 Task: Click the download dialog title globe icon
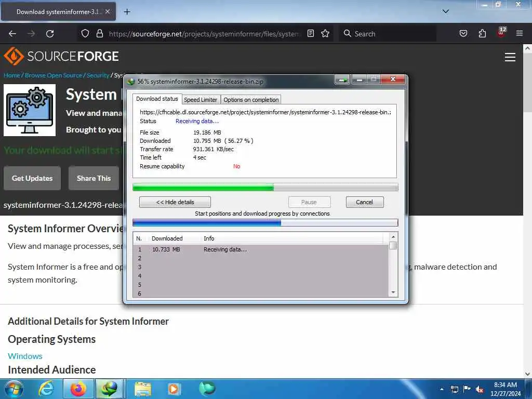click(x=131, y=82)
